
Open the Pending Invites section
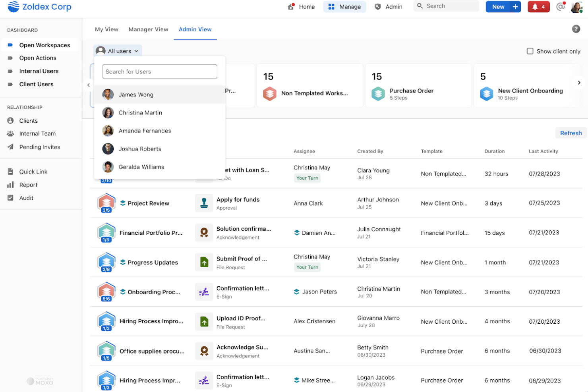tap(39, 147)
